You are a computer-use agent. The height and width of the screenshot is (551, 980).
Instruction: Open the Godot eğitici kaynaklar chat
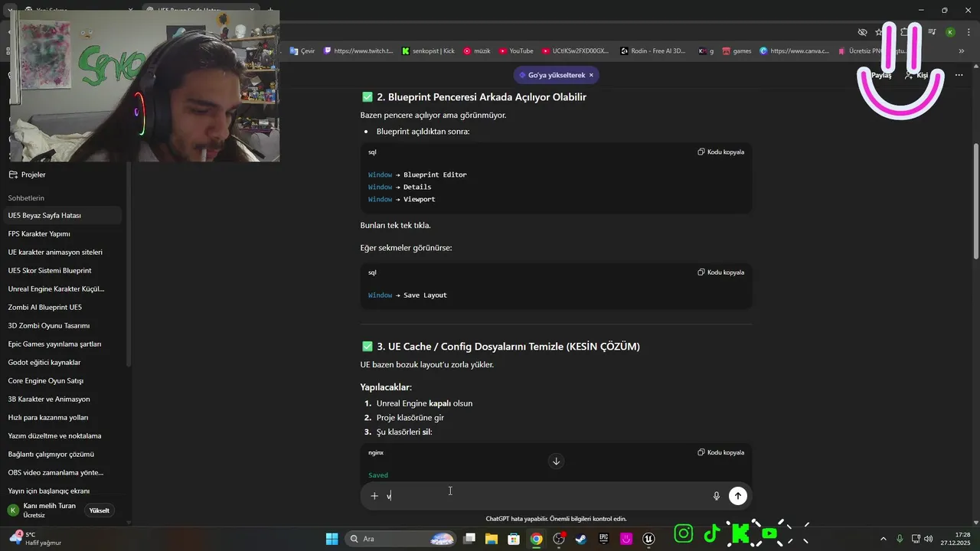pyautogui.click(x=61, y=363)
